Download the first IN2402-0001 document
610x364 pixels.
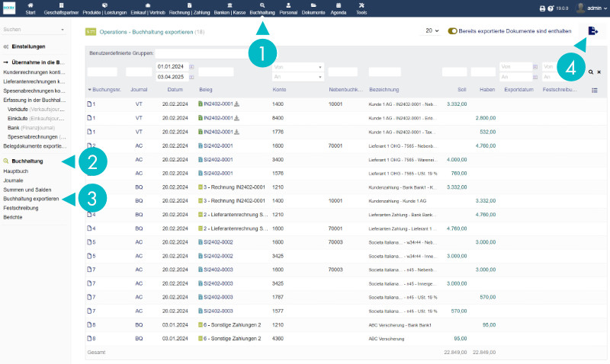[x=236, y=104]
